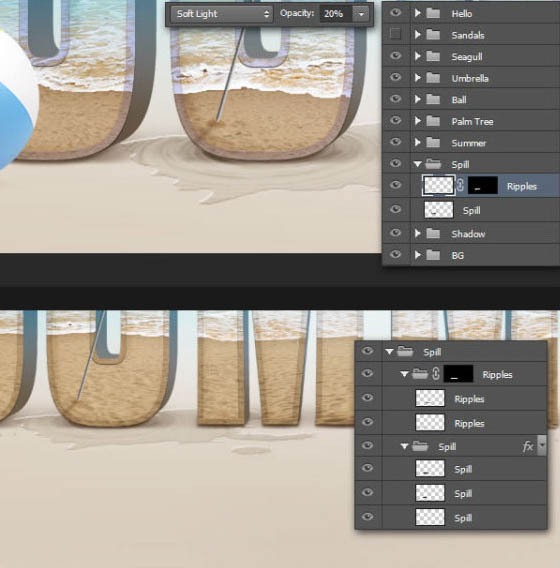Collapse the Ripples group in lower panel
Image resolution: width=560 pixels, height=568 pixels.
pyautogui.click(x=404, y=374)
